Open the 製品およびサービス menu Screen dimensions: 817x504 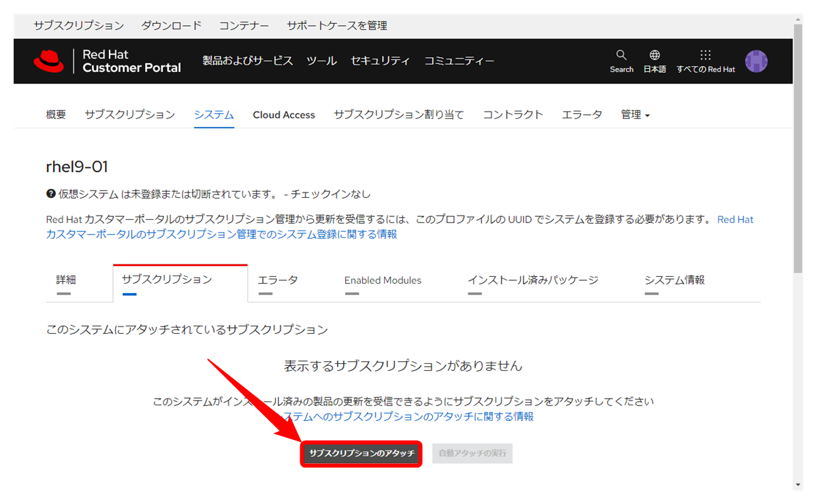click(247, 61)
